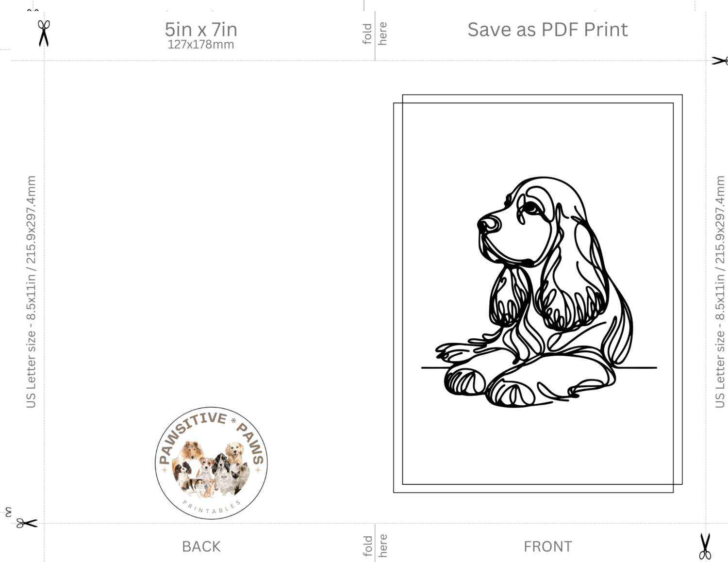Click the top "fold here" marker
728x562 pixels.
point(375,33)
